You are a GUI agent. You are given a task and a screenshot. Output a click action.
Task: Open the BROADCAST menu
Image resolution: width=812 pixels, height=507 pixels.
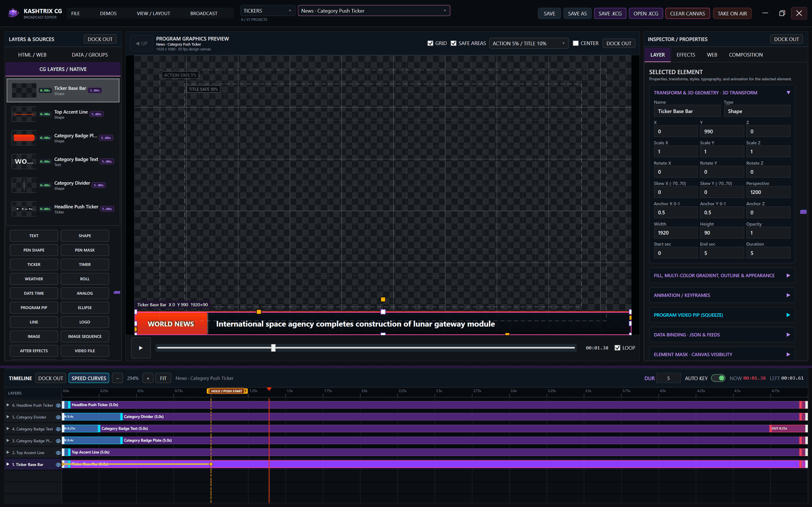tap(204, 14)
